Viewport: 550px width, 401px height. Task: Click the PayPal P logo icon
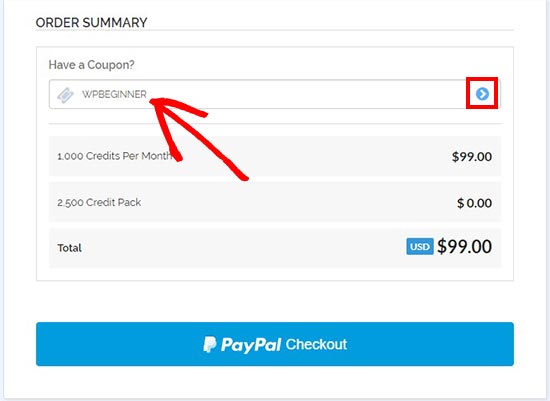click(209, 345)
